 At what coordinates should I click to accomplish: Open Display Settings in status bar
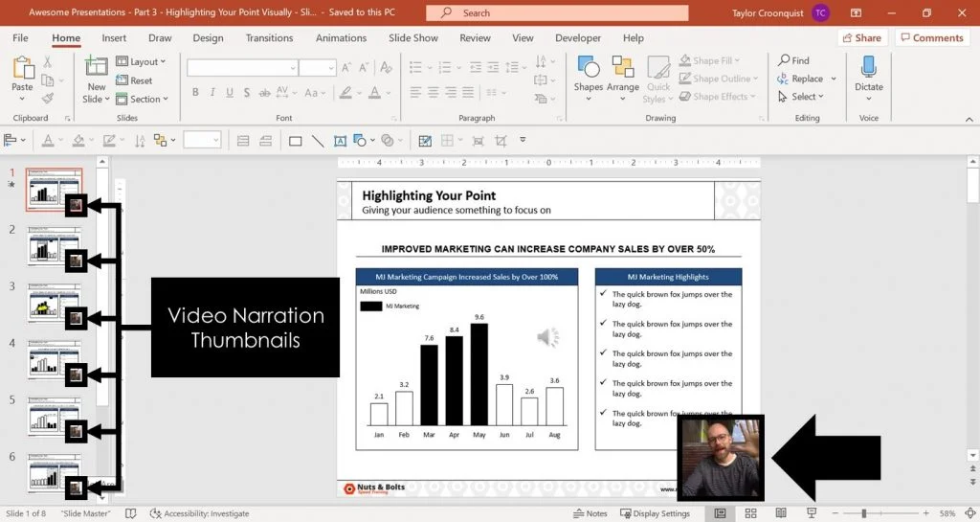tap(655, 513)
